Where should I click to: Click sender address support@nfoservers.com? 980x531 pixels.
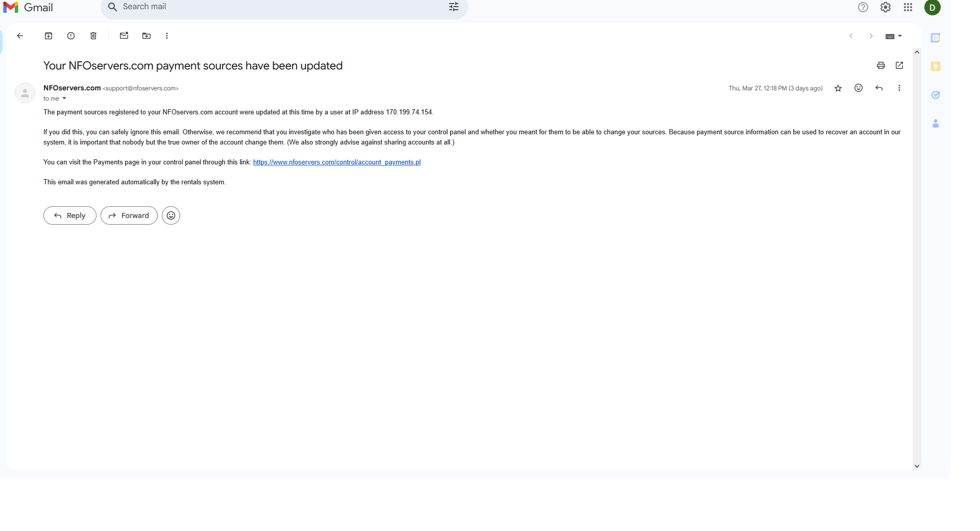click(140, 88)
